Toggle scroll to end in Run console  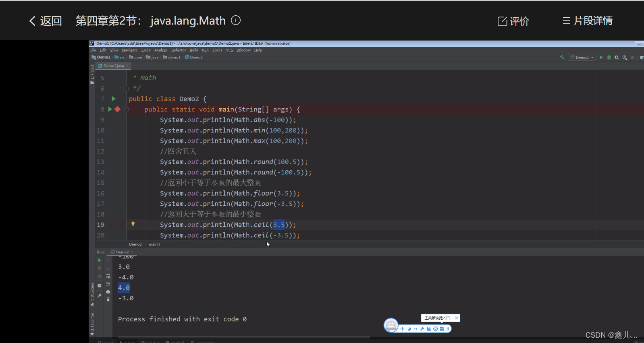click(108, 284)
